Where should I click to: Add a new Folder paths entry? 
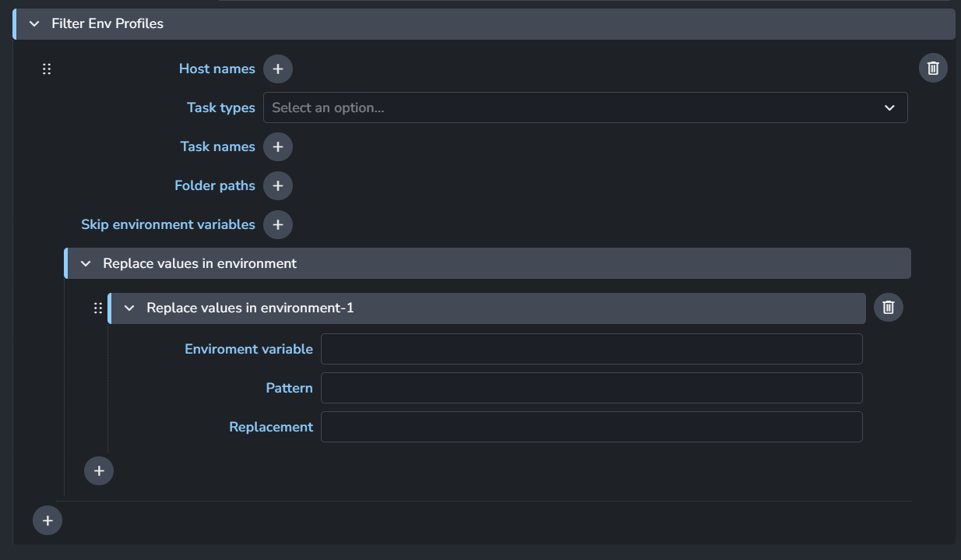point(278,185)
